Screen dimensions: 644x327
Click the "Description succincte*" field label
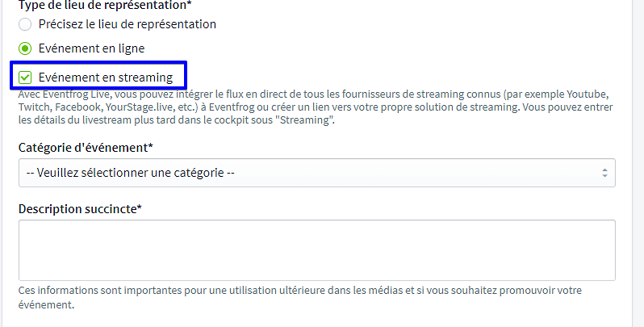click(80, 209)
